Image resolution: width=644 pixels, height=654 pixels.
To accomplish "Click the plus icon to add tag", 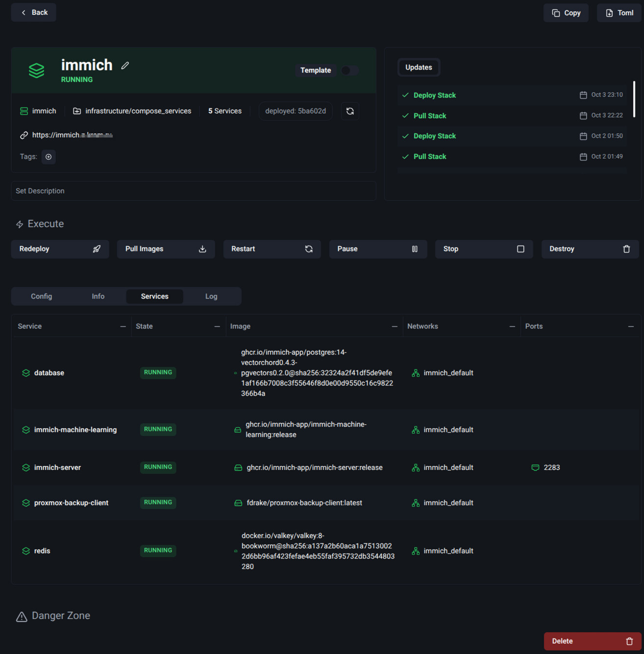I will [x=49, y=157].
